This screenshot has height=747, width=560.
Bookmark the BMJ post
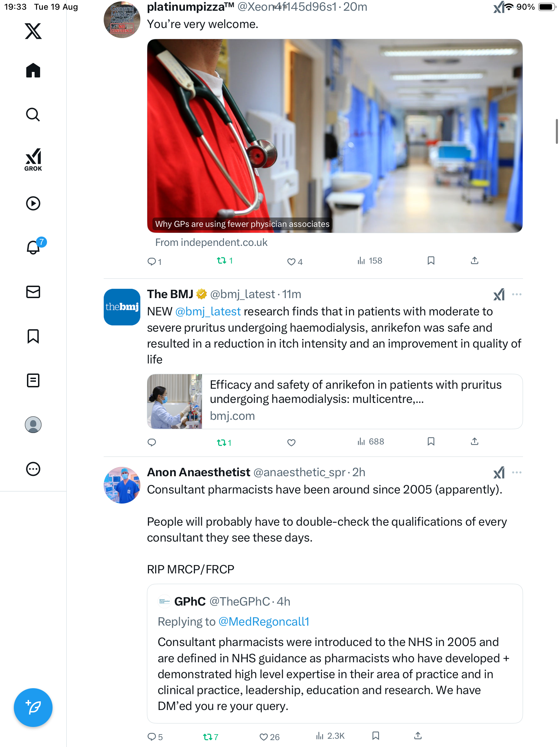tap(431, 442)
